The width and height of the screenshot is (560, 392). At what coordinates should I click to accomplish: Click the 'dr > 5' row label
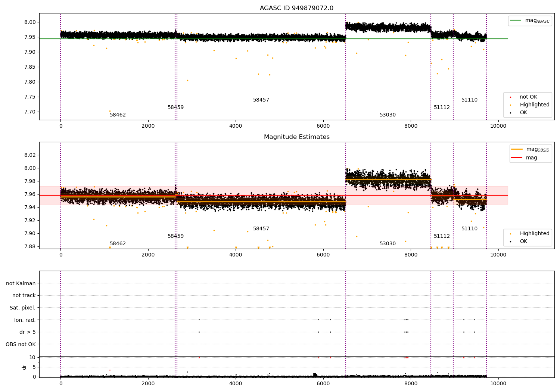pos(28,332)
